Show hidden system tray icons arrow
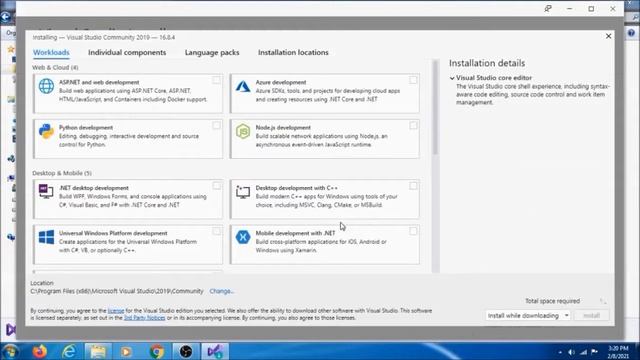The image size is (640, 360). point(560,352)
